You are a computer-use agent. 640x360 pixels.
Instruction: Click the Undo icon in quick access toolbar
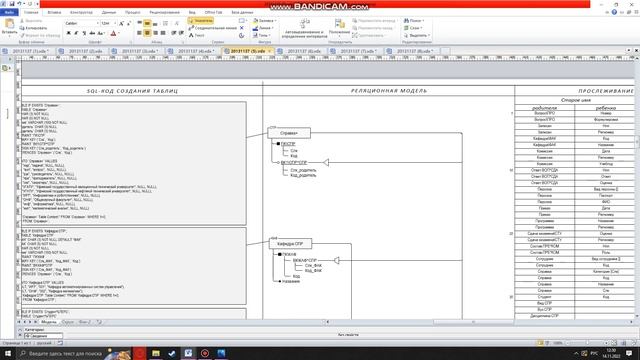19,4
